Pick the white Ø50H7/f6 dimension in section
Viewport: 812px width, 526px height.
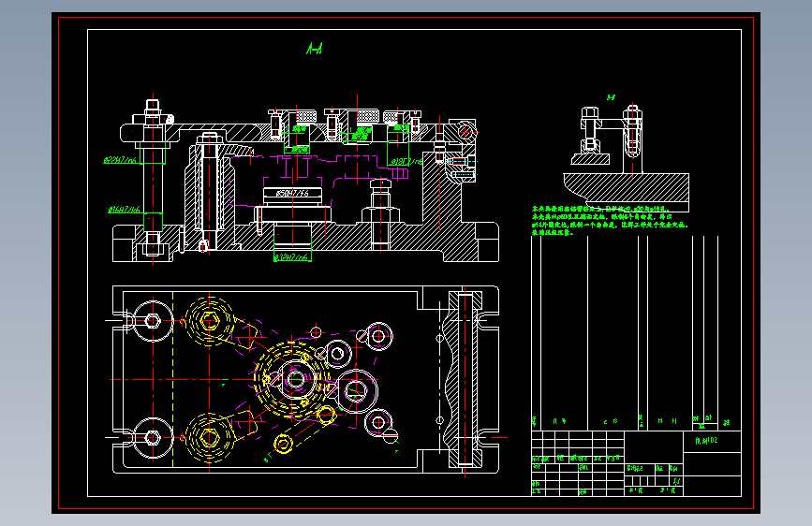[x=292, y=193]
